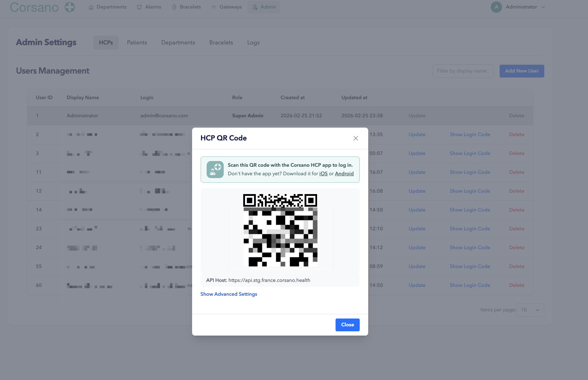The height and width of the screenshot is (380, 588).
Task: Click the Gateways wifi icon in navbar
Action: click(214, 7)
